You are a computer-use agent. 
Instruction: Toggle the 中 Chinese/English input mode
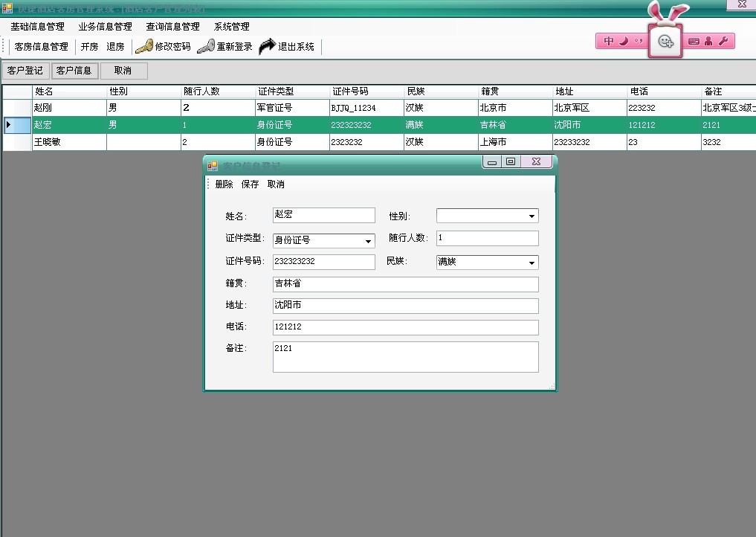pos(609,42)
